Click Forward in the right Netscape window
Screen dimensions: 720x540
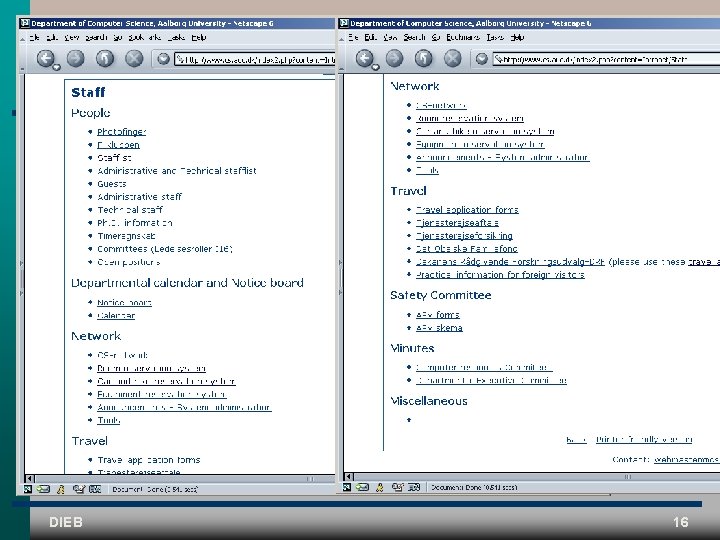(394, 58)
